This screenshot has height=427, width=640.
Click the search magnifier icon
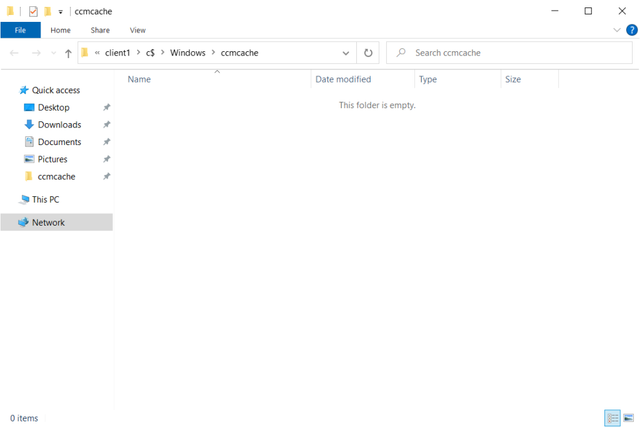pyautogui.click(x=401, y=53)
